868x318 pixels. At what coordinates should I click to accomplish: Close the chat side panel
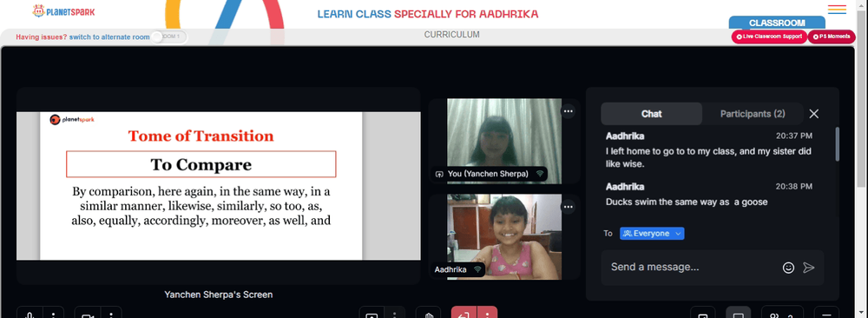814,114
